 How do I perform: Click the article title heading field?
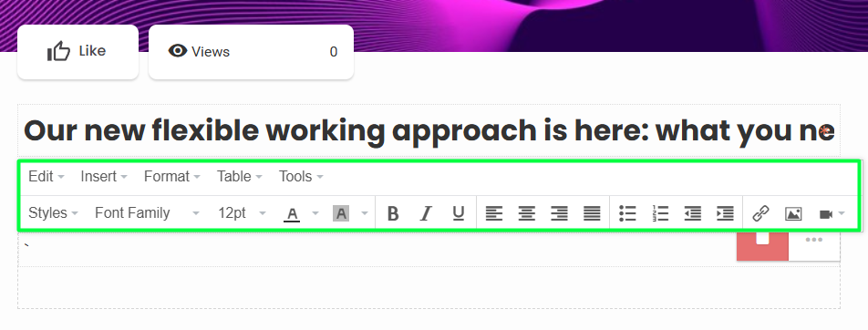tap(429, 130)
